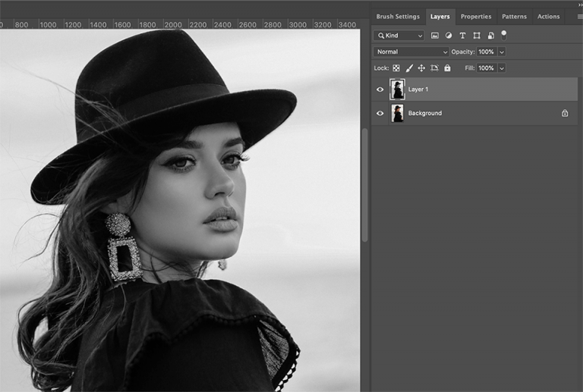Open the panel flyout menu
Viewport: 583px width, 392px height.
[580, 17]
